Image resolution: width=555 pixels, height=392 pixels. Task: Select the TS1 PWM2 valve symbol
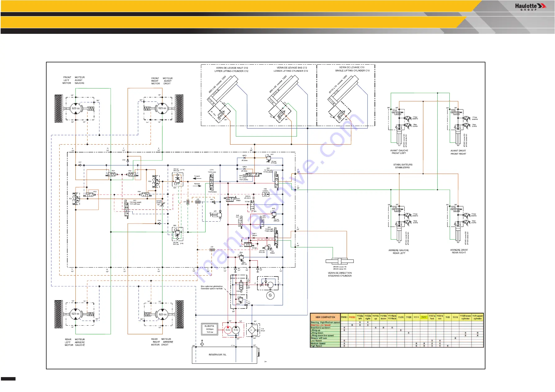coord(267,248)
